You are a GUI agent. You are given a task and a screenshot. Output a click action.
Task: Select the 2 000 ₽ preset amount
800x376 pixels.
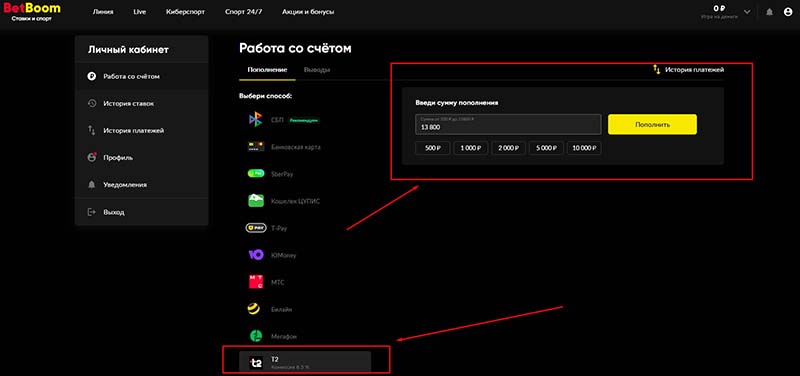508,148
